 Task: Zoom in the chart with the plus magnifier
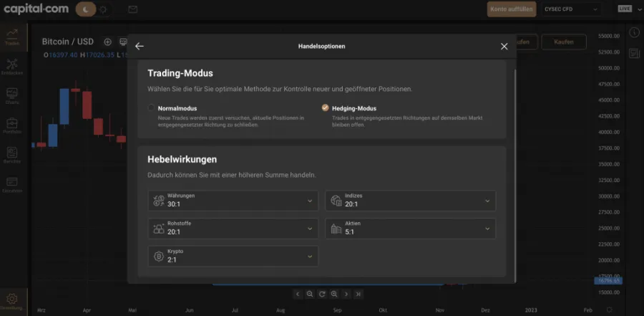334,294
